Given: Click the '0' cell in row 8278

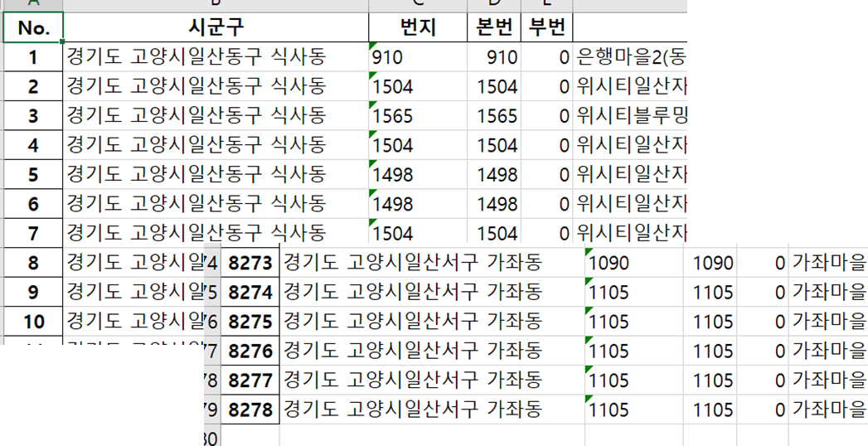Looking at the screenshot, I should tap(763, 410).
